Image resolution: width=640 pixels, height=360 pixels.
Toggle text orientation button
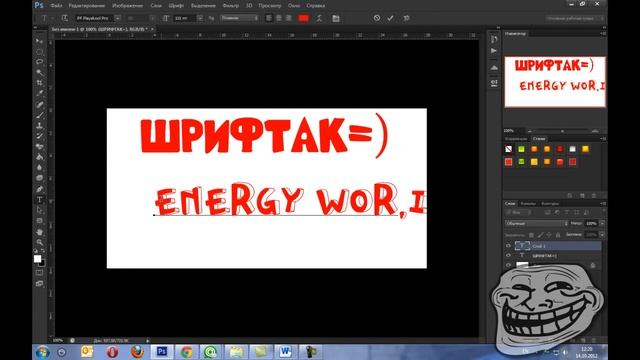[64, 18]
